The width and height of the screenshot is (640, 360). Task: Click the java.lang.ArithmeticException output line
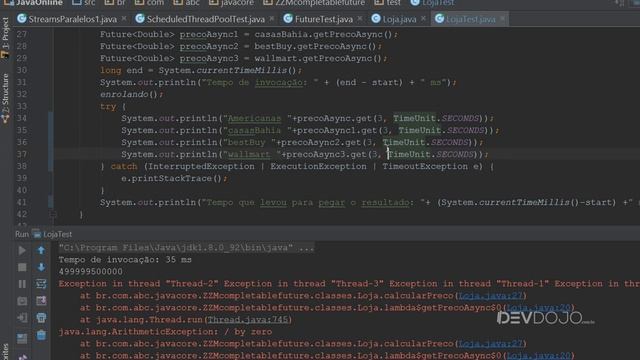tap(165, 331)
